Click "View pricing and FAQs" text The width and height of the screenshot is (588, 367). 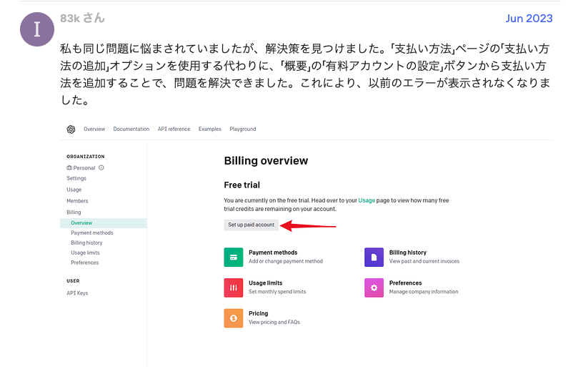pos(274,323)
